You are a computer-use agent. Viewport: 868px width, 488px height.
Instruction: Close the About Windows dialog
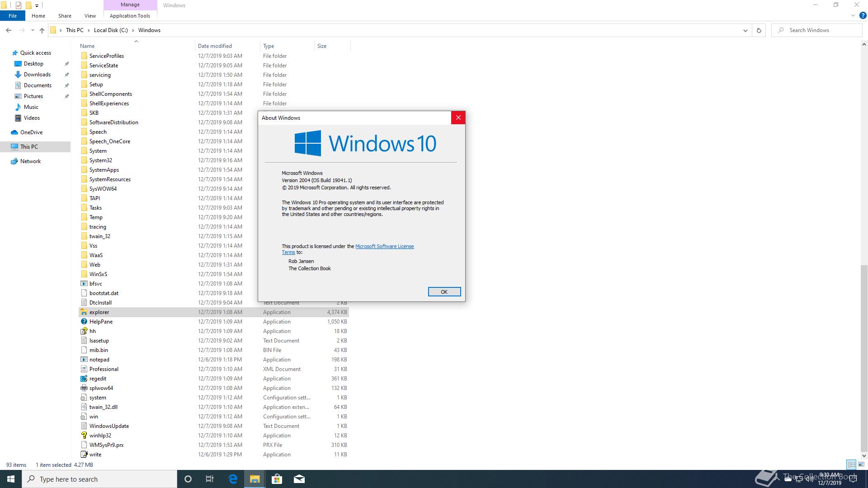click(458, 117)
